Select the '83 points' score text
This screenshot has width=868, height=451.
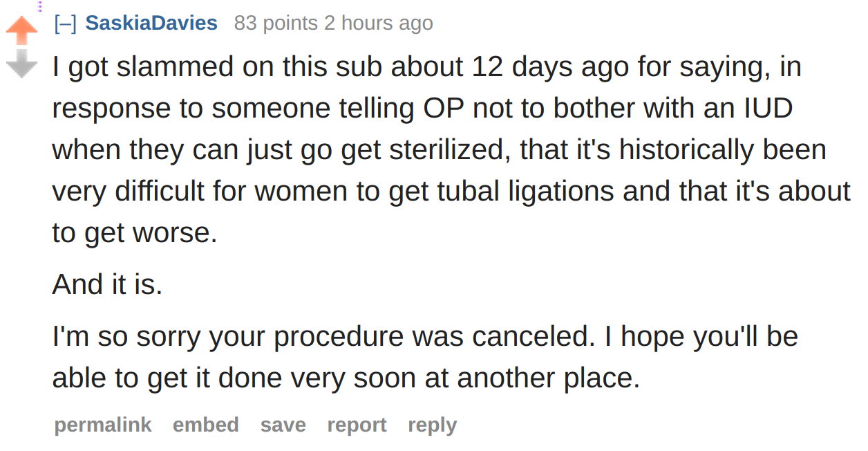[x=276, y=23]
